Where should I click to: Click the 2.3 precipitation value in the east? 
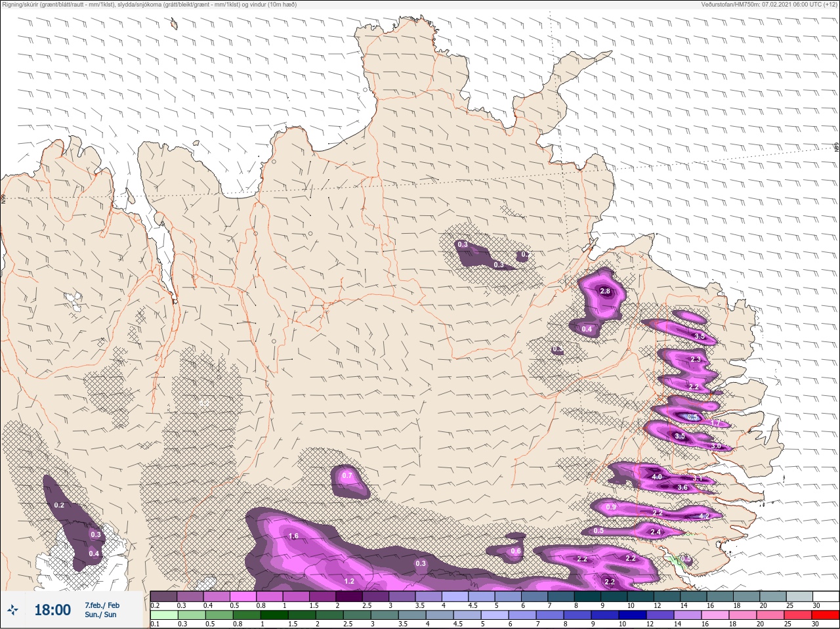[x=696, y=360]
